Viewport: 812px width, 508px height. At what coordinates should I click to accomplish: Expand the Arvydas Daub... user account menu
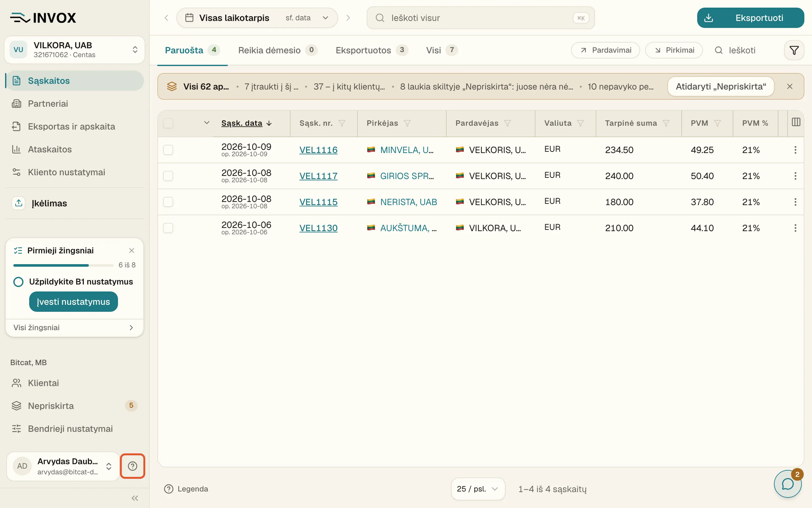click(63, 466)
